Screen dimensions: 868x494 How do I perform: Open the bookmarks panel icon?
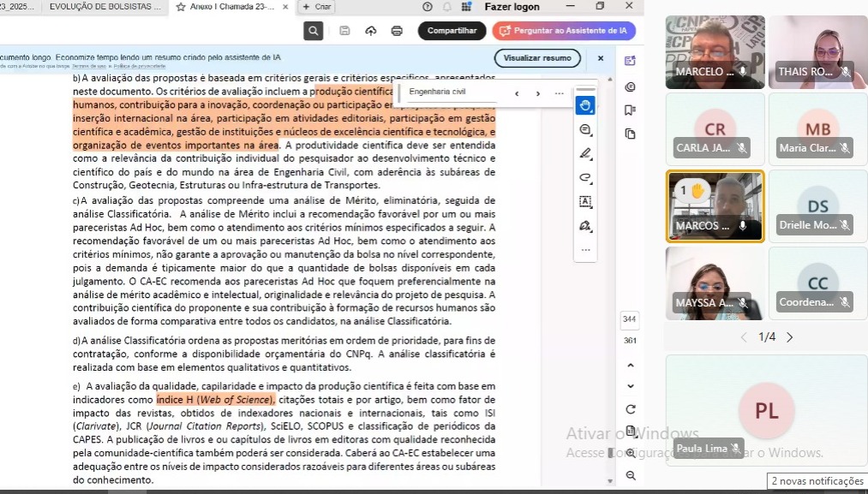point(631,110)
